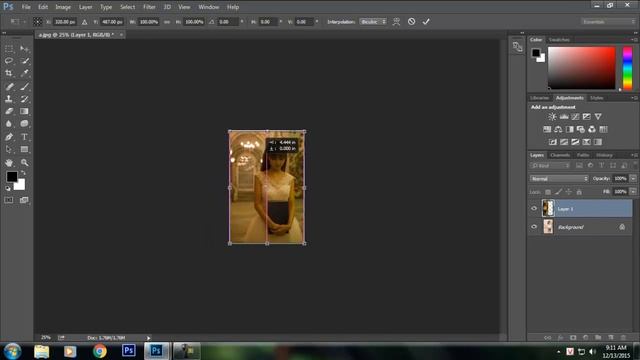Click the foreground color swatch in toolbox
640x360 pixels.
click(12, 177)
